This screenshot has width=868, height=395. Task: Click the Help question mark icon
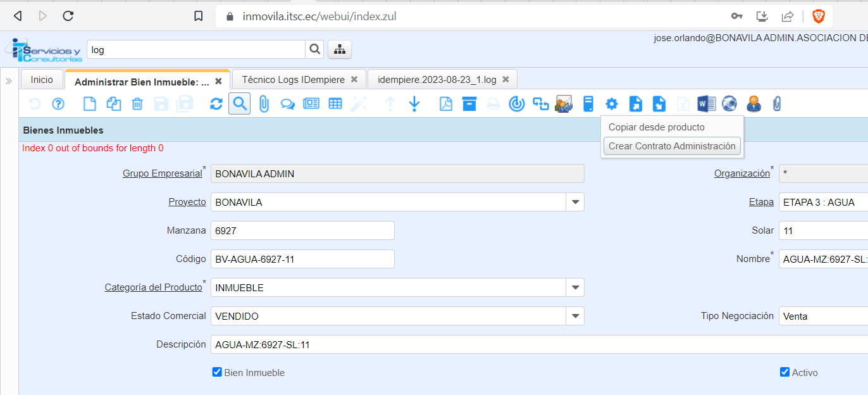[x=58, y=104]
